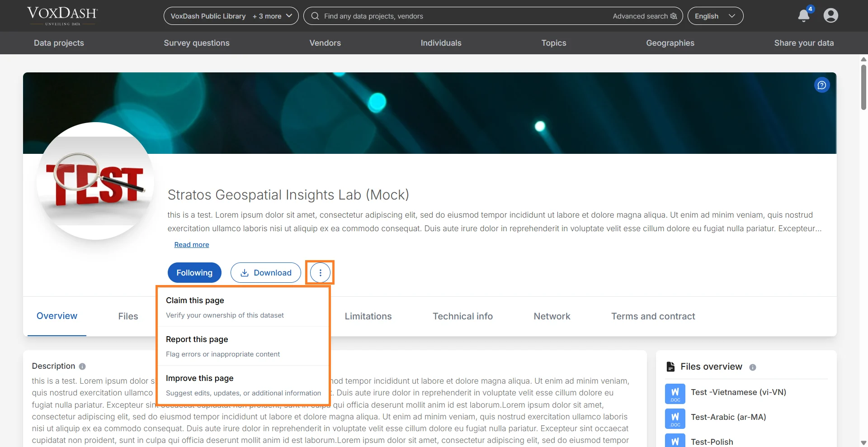Open Test-Arabic (ar-MA) file name
This screenshot has height=447, width=868.
pos(728,417)
